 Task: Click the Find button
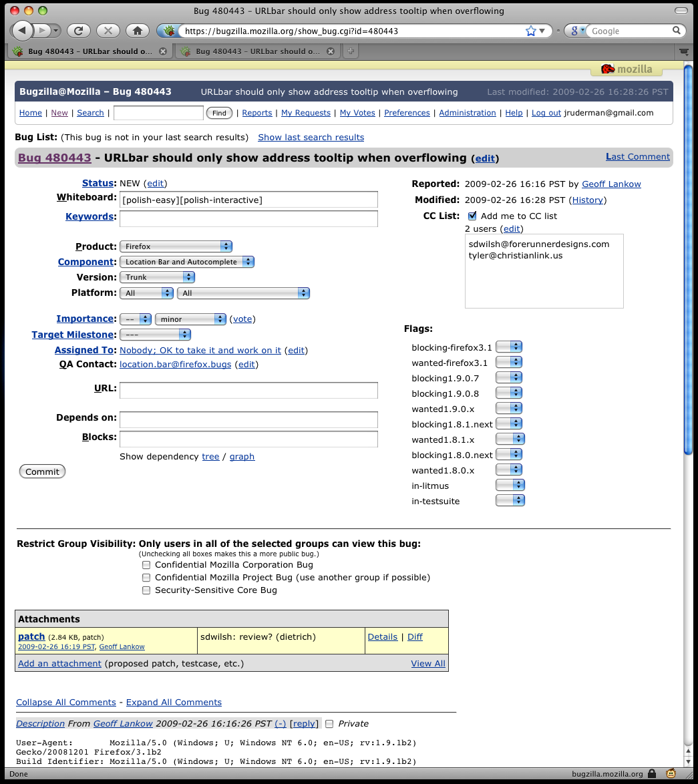pos(219,113)
